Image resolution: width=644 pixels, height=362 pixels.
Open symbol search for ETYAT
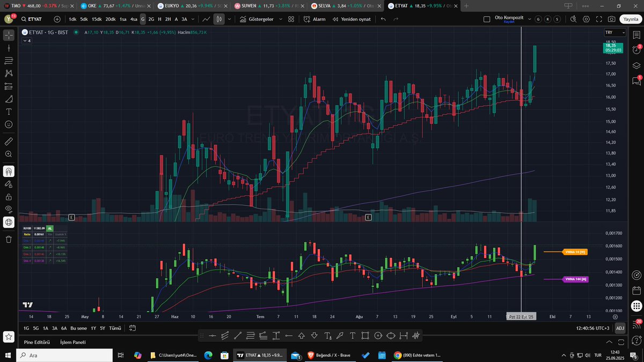pyautogui.click(x=32, y=19)
